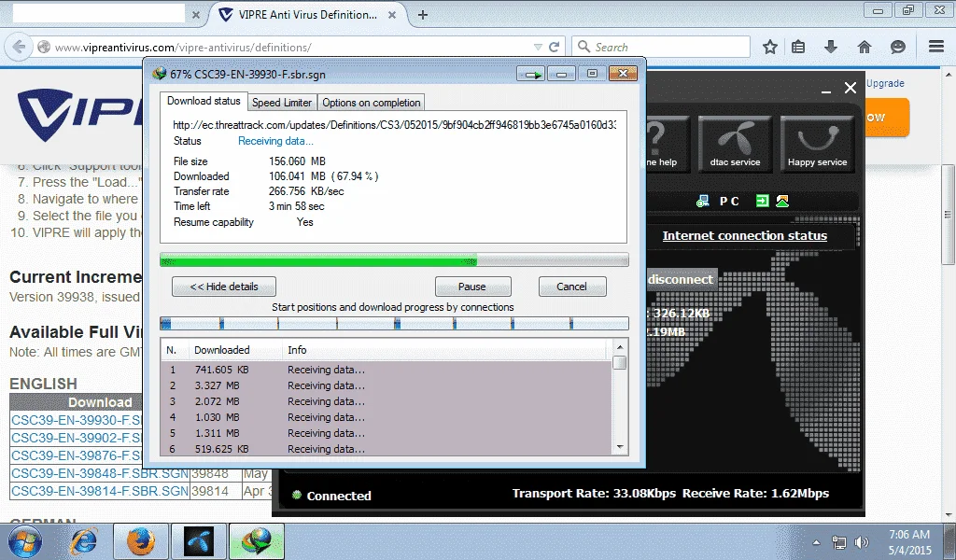Image resolution: width=956 pixels, height=560 pixels.
Task: Open Firefox hamburger menu
Action: tap(936, 47)
